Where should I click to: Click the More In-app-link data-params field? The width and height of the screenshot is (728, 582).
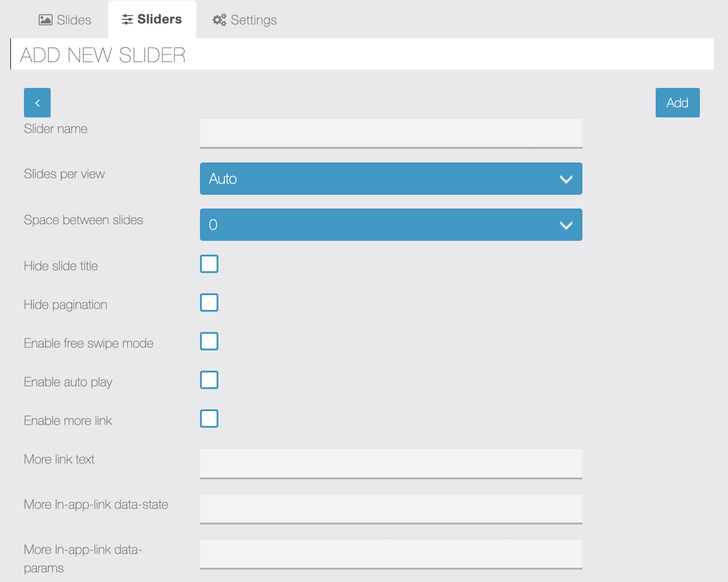391,554
